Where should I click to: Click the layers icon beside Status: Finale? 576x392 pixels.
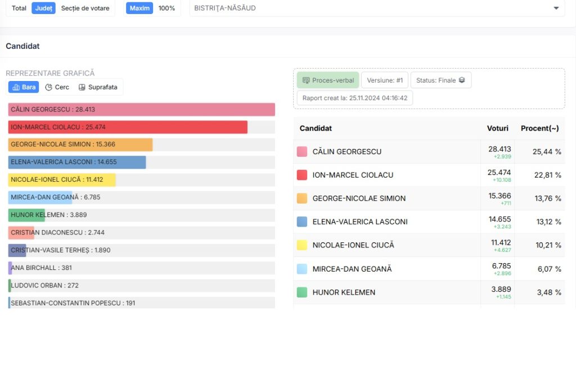[x=462, y=80]
